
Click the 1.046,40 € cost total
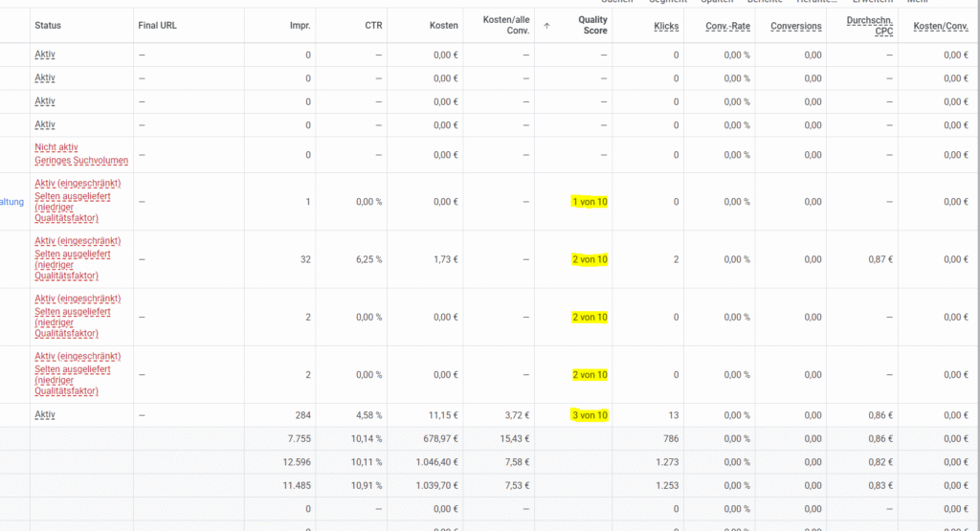point(436,462)
